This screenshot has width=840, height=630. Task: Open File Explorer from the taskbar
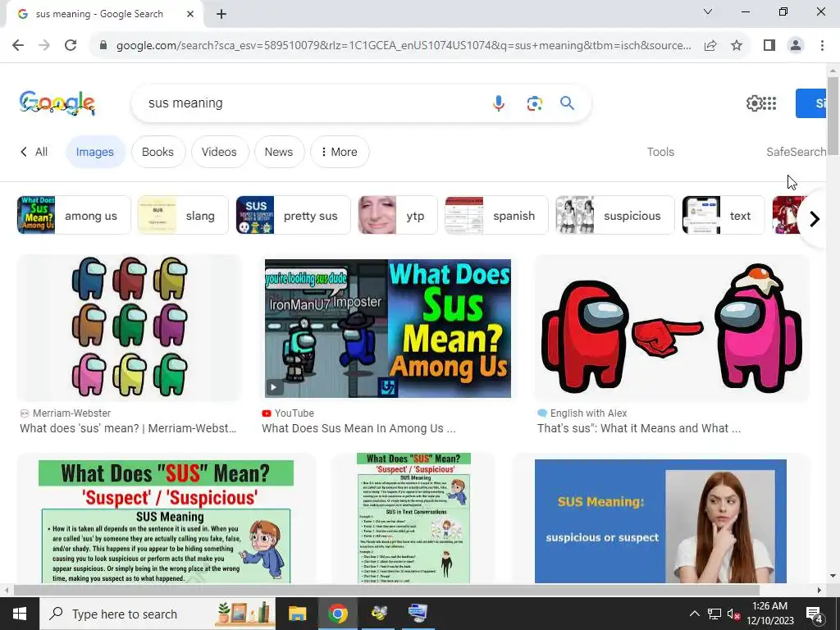(x=297, y=614)
